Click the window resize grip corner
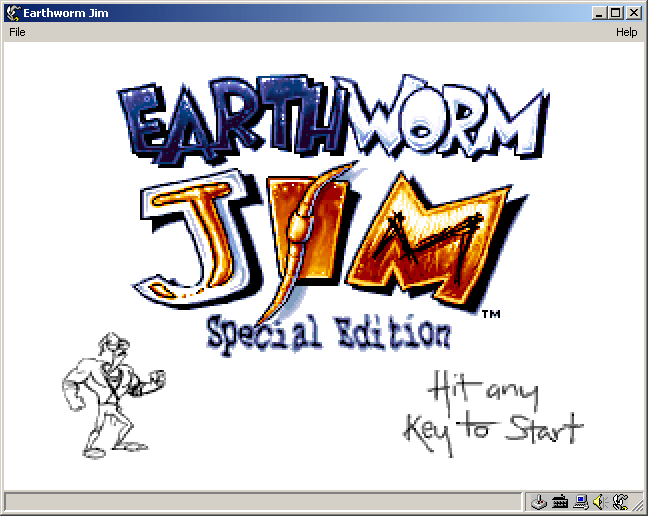Viewport: 648px width, 516px height. (638, 506)
